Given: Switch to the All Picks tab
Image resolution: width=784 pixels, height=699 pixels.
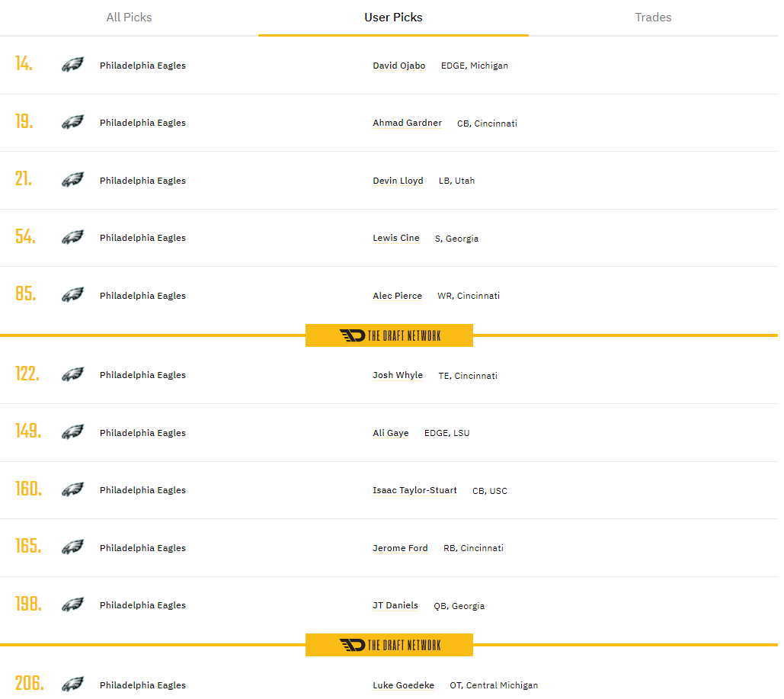Looking at the screenshot, I should tap(129, 18).
